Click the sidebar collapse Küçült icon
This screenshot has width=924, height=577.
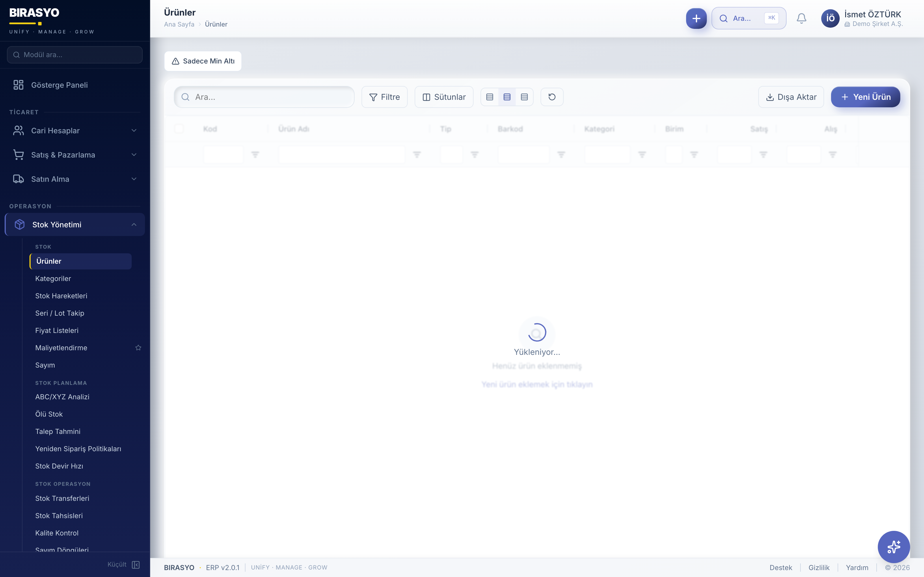135,564
